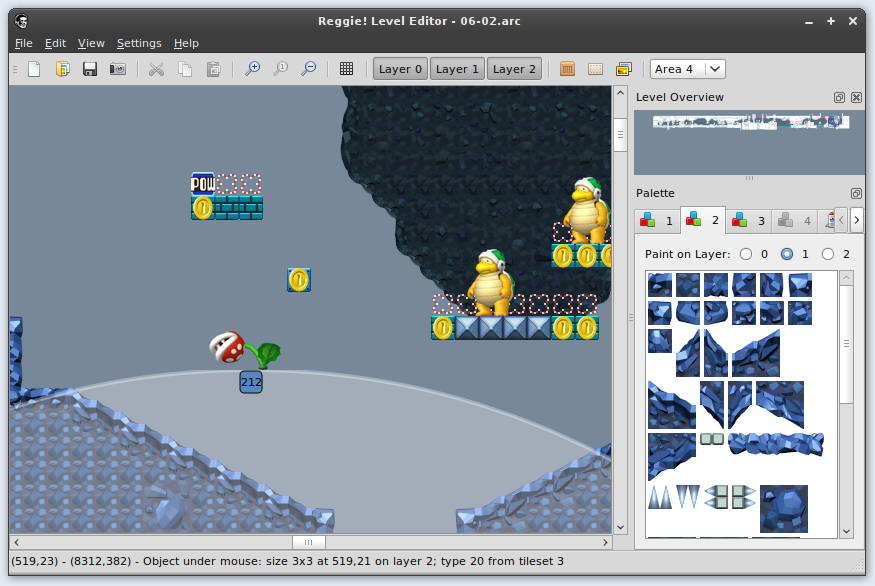875x586 pixels.
Task: Open the View menu
Action: click(91, 43)
